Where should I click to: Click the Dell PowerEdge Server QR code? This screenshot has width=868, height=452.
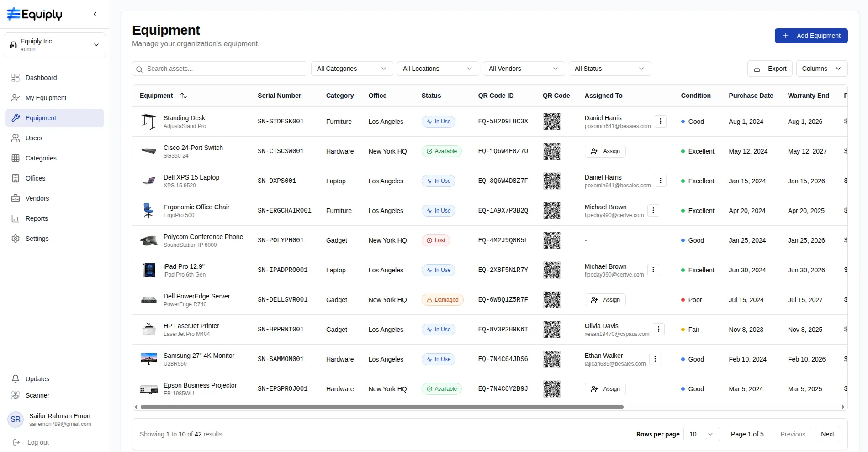click(x=551, y=300)
